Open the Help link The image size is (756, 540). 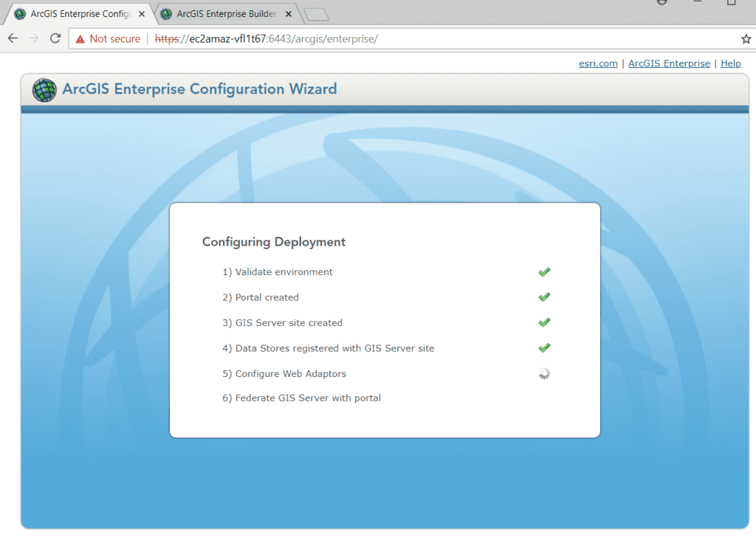(730, 63)
